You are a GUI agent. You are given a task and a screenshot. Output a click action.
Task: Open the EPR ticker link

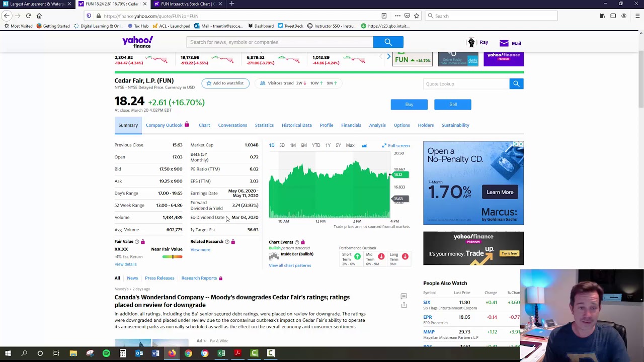pyautogui.click(x=428, y=317)
